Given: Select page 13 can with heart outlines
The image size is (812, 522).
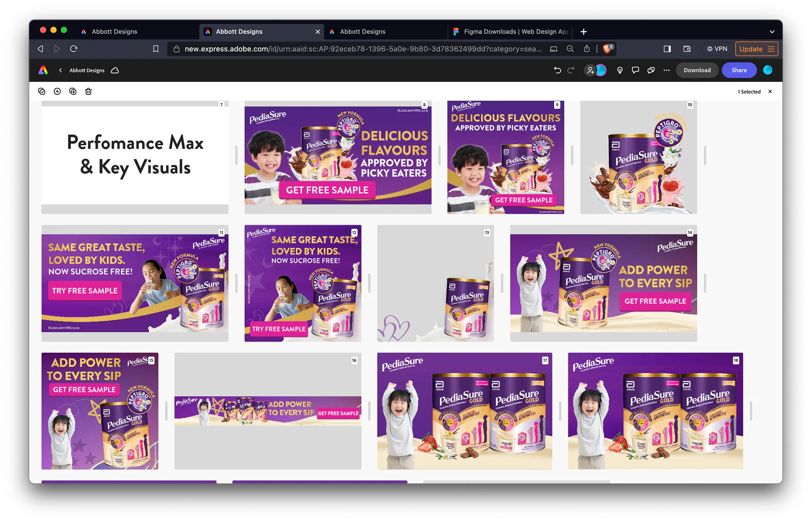Looking at the screenshot, I should [435, 283].
